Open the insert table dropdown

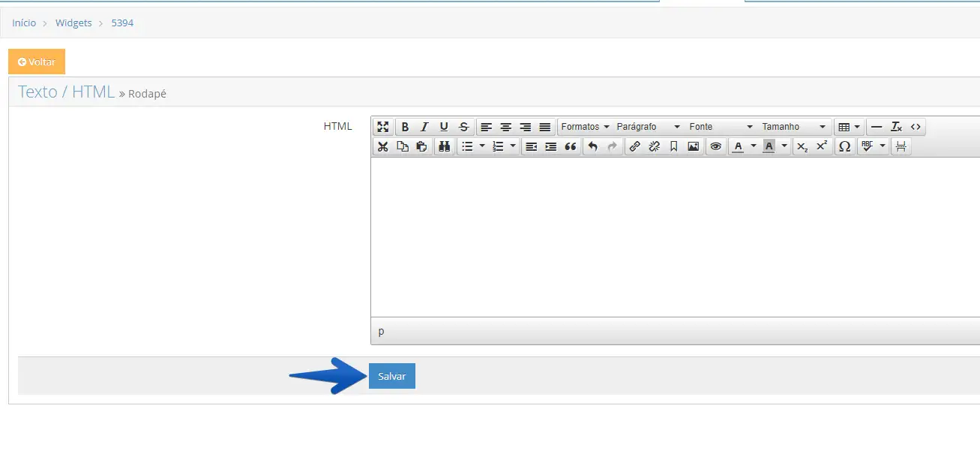coord(849,127)
